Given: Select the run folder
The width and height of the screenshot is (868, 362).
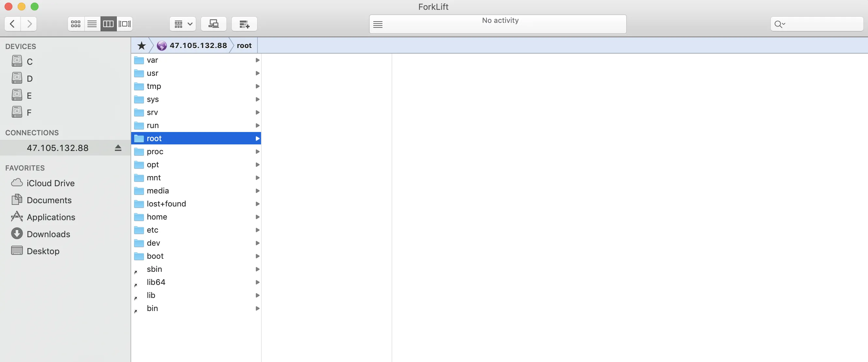Looking at the screenshot, I should (196, 125).
